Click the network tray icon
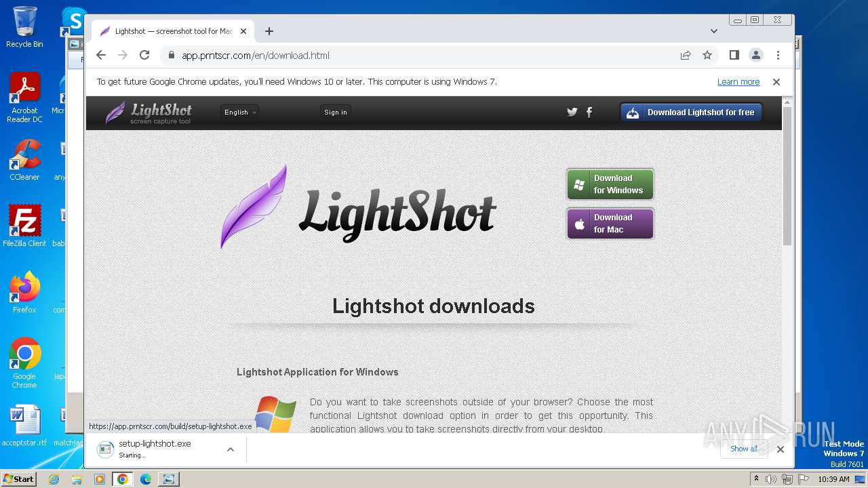 pyautogui.click(x=787, y=479)
